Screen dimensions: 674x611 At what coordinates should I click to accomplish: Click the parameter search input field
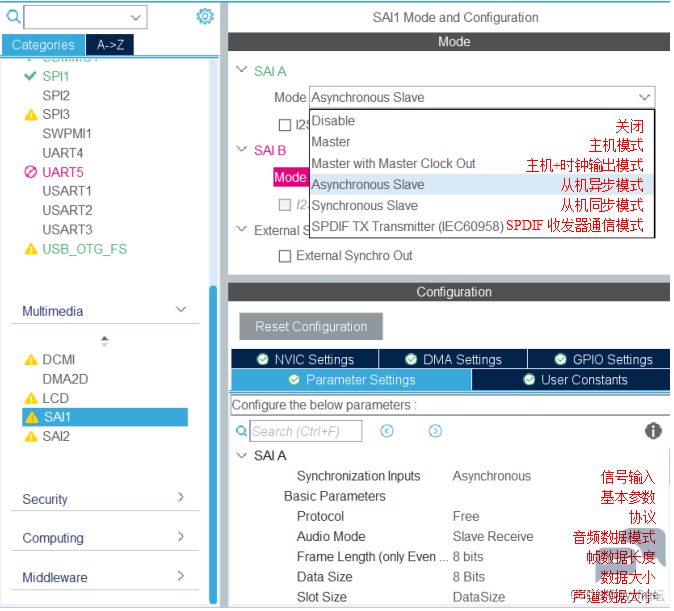click(x=305, y=431)
